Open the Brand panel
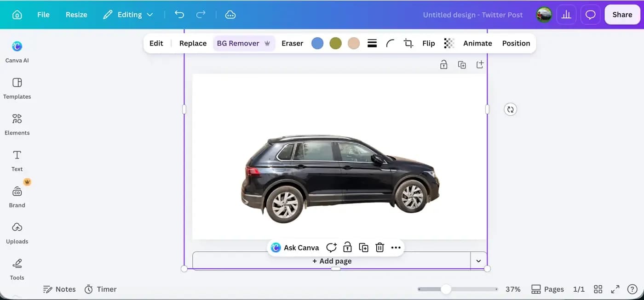Viewport: 644px width, 300px height. [17, 197]
